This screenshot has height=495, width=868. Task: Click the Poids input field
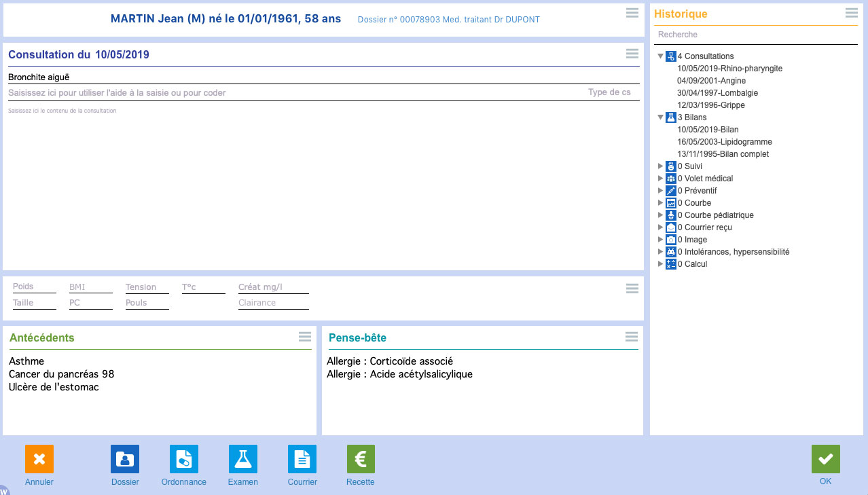click(x=34, y=287)
